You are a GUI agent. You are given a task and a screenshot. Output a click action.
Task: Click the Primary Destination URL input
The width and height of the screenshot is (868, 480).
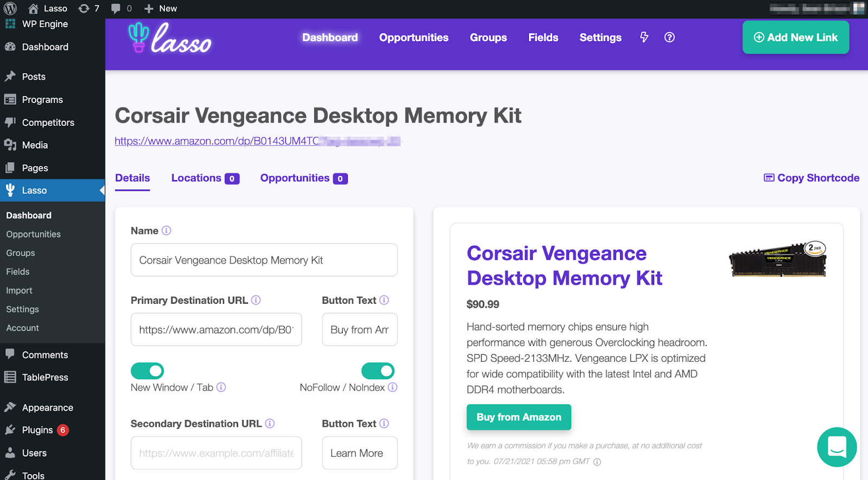(216, 329)
